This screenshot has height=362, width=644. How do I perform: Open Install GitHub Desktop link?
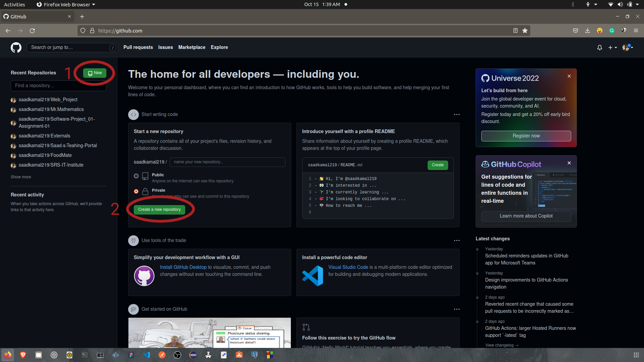tap(183, 267)
